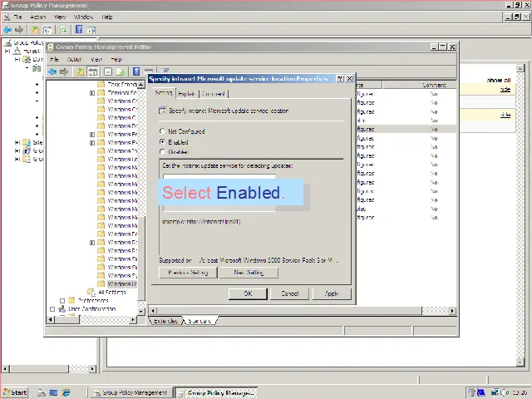
Task: Click Cancel in Properties dialog
Action: click(x=290, y=293)
